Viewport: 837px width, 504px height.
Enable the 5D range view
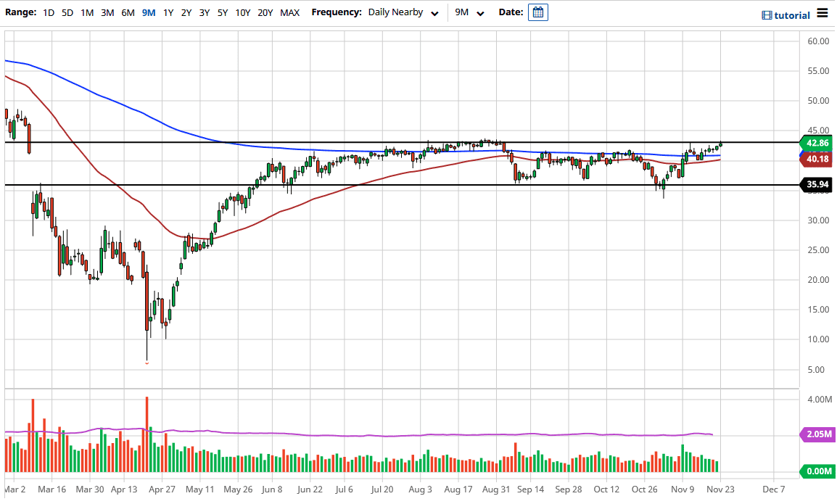[67, 12]
